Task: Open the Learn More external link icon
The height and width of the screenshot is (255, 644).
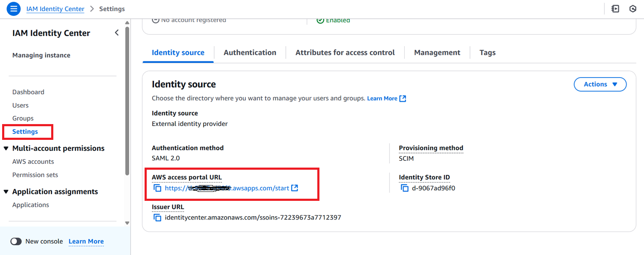Action: click(x=403, y=98)
